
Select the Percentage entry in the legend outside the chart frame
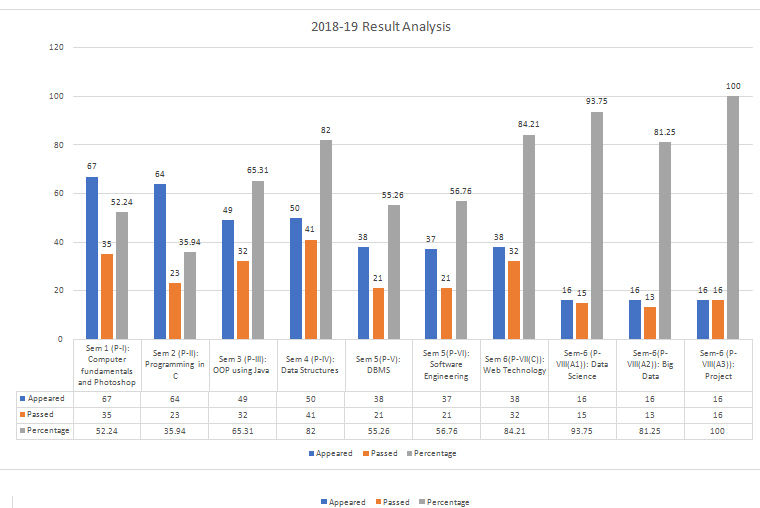click(x=445, y=502)
